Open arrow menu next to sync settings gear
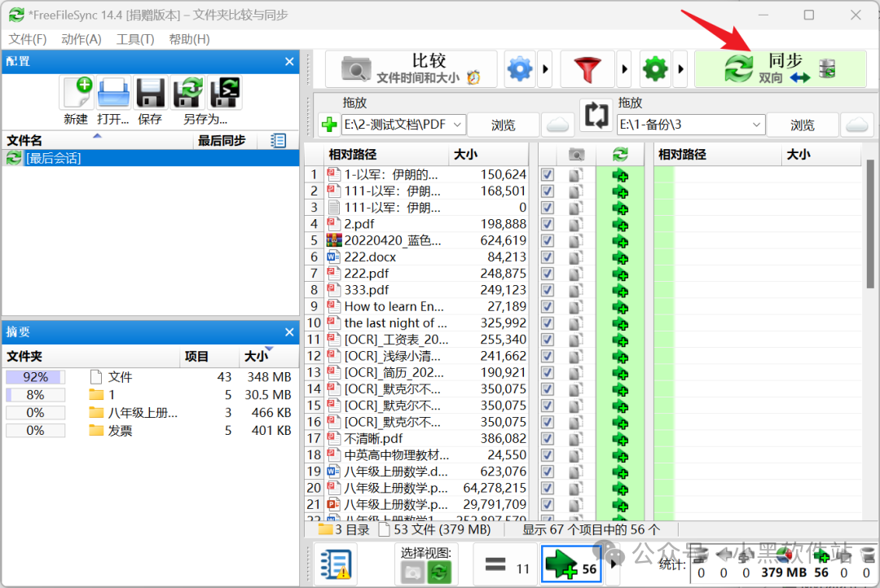 click(x=680, y=69)
